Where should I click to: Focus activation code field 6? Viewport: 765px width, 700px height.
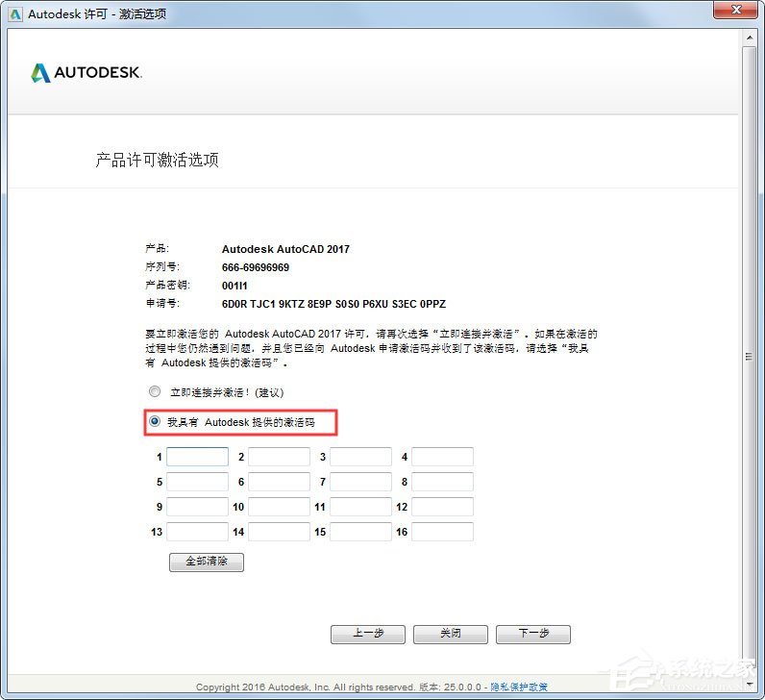coord(279,482)
